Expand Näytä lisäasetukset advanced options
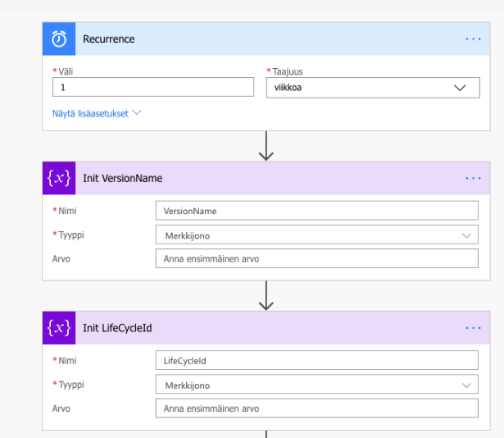This screenshot has height=438, width=504. pos(97,113)
